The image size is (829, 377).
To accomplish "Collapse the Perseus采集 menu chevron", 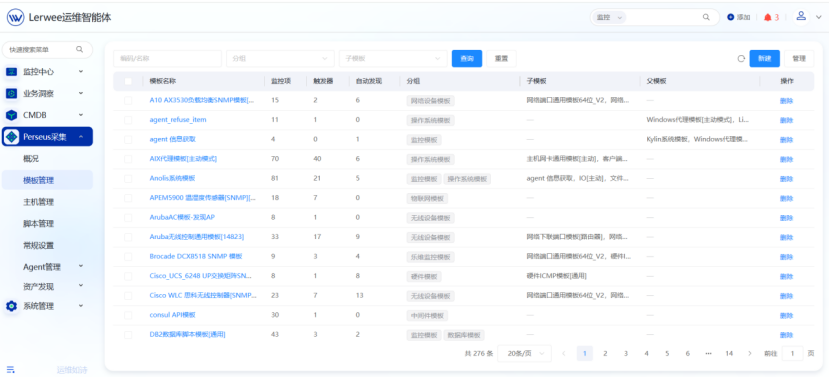I will click(81, 137).
